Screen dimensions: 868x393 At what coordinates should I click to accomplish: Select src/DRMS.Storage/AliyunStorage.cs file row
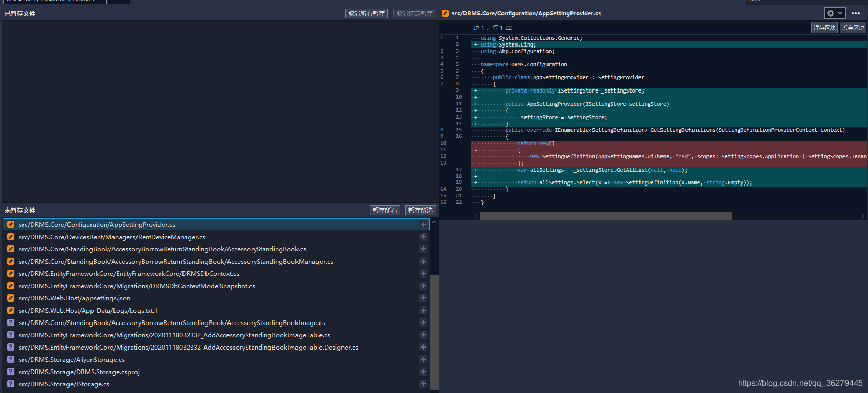(x=216, y=359)
